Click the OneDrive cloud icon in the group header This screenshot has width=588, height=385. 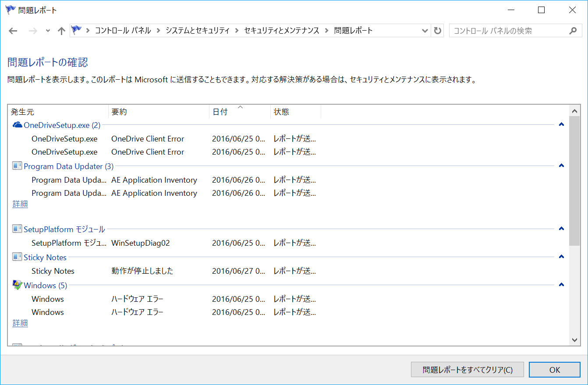(18, 125)
